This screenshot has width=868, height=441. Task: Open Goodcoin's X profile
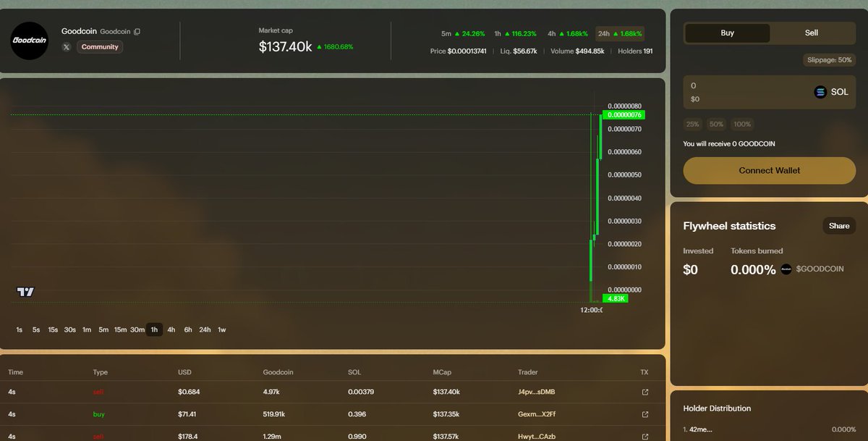[66, 46]
